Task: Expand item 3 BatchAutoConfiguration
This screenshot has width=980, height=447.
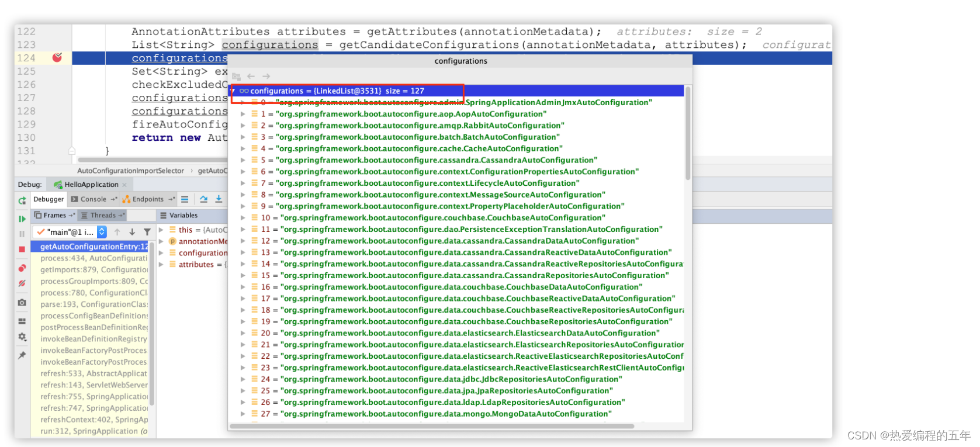Action: [243, 137]
